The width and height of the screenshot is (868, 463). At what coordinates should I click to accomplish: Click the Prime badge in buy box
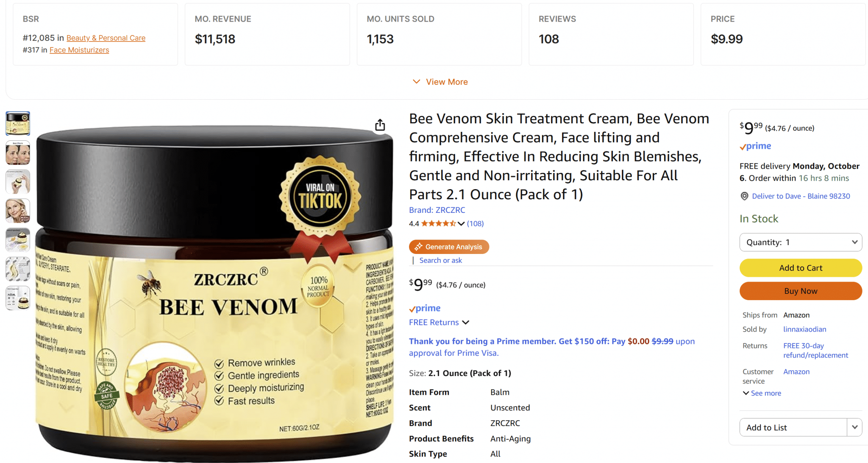[755, 146]
